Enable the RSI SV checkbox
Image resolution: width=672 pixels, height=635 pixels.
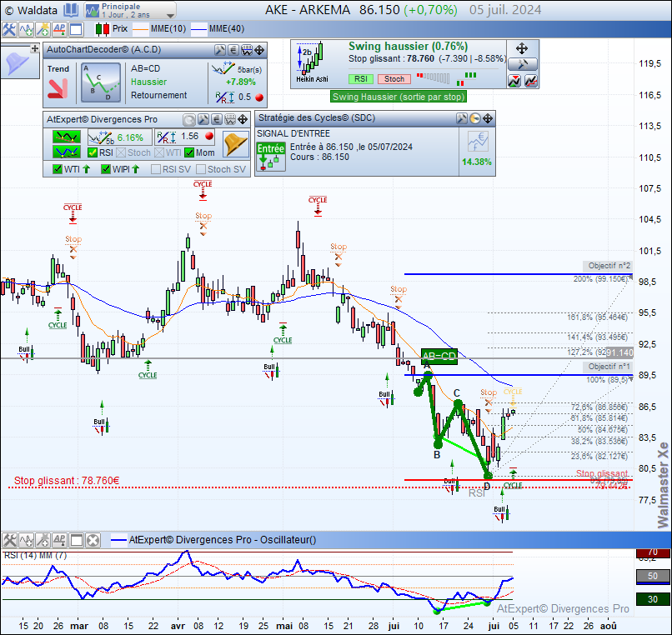156,169
